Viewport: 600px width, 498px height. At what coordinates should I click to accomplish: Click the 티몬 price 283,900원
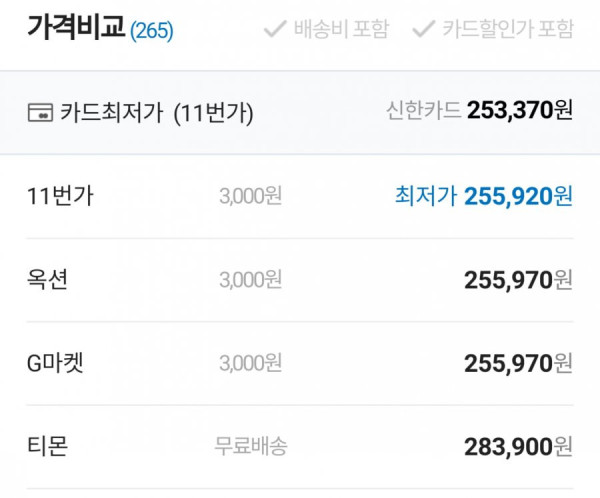[x=518, y=447]
